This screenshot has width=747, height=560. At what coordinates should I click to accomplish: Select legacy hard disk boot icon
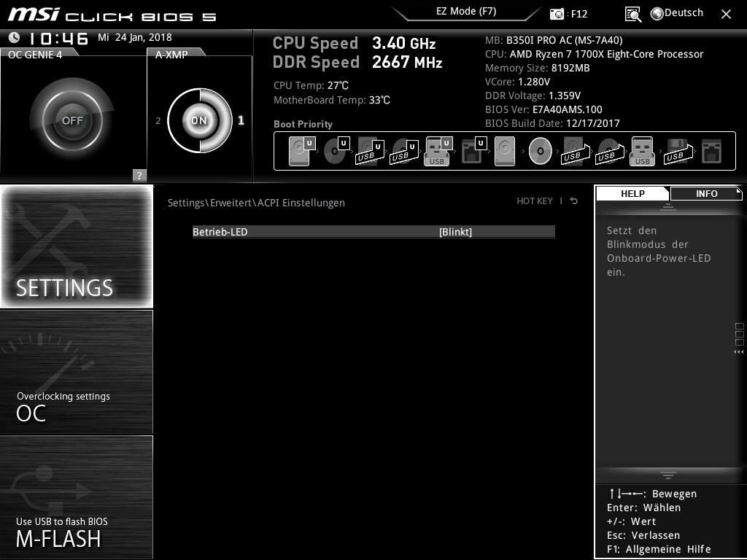click(x=505, y=151)
